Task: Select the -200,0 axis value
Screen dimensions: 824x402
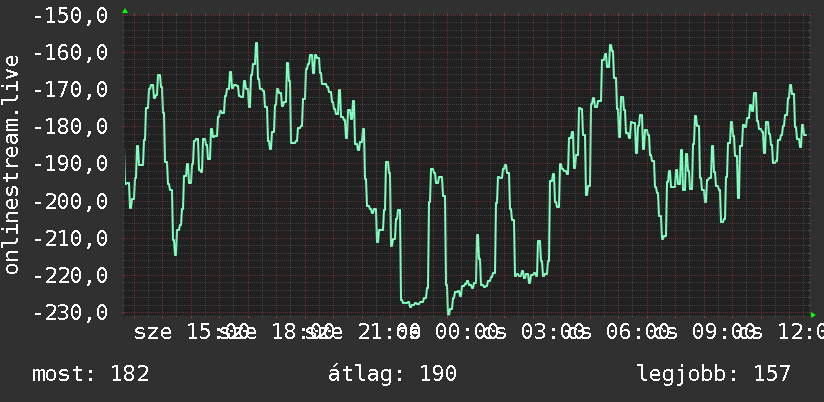Action: pos(70,201)
